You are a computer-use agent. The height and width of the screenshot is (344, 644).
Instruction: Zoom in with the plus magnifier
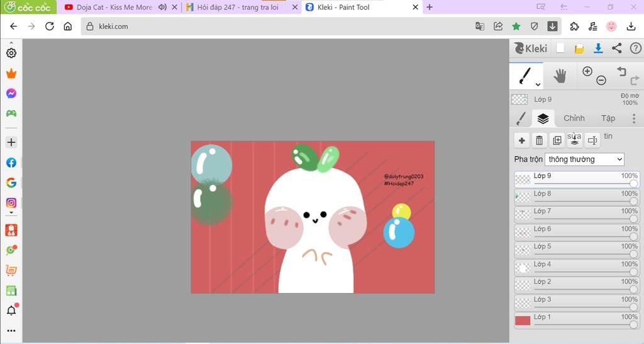(587, 71)
